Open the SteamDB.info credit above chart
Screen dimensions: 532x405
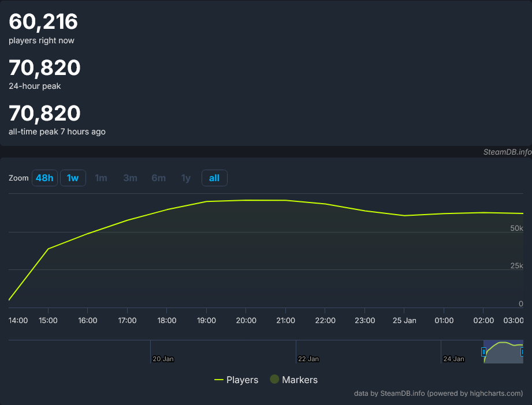point(507,152)
